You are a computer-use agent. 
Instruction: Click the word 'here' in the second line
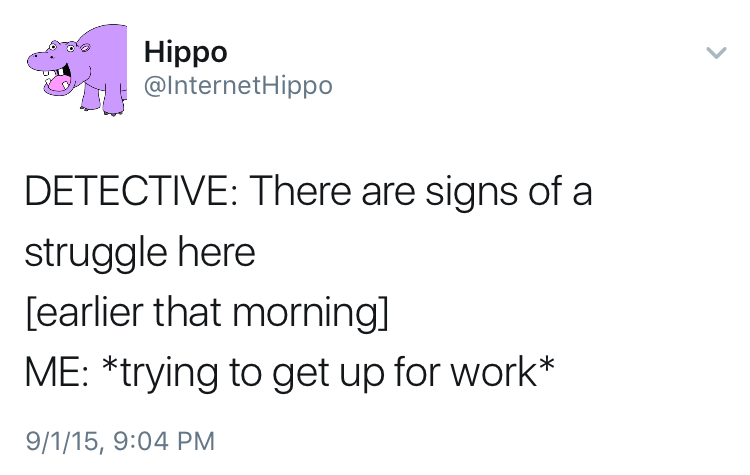pos(217,253)
